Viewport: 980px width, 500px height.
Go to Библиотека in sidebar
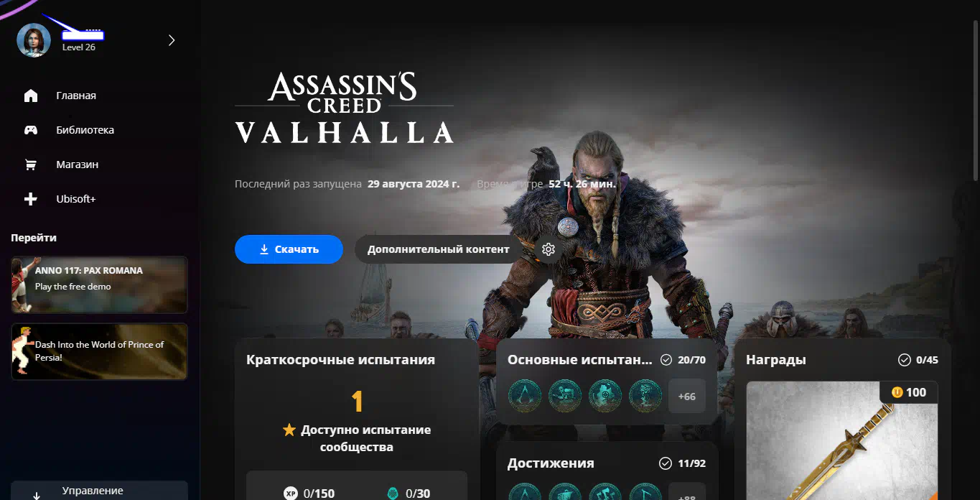tap(85, 130)
